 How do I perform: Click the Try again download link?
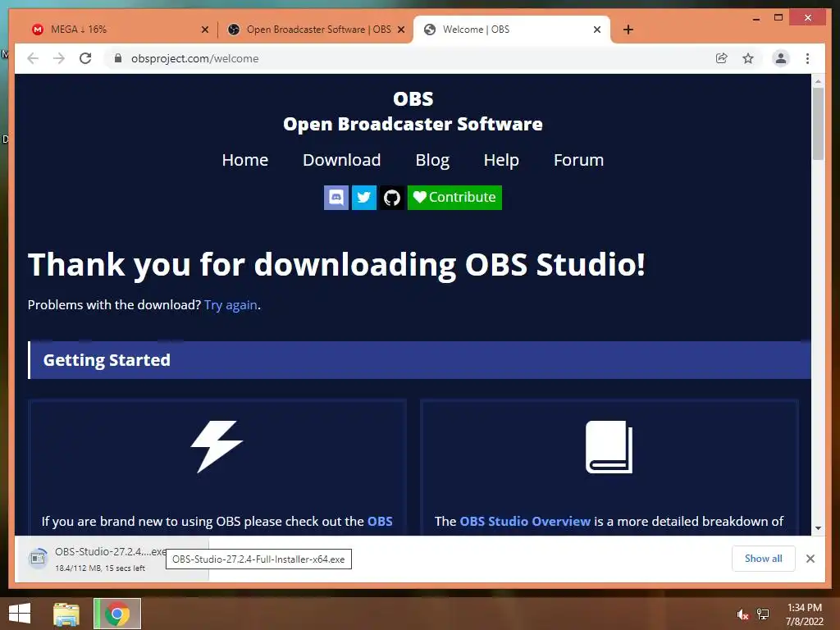pyautogui.click(x=231, y=305)
